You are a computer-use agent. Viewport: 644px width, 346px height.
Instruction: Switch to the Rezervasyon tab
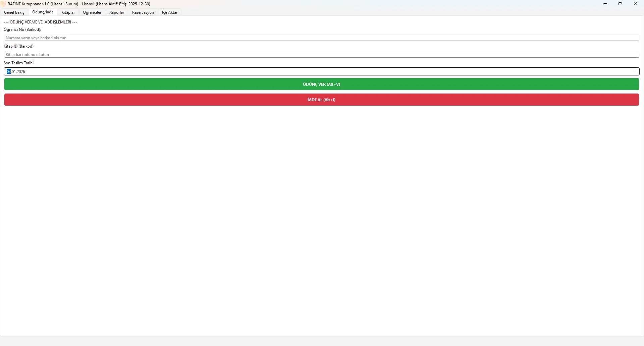point(143,12)
